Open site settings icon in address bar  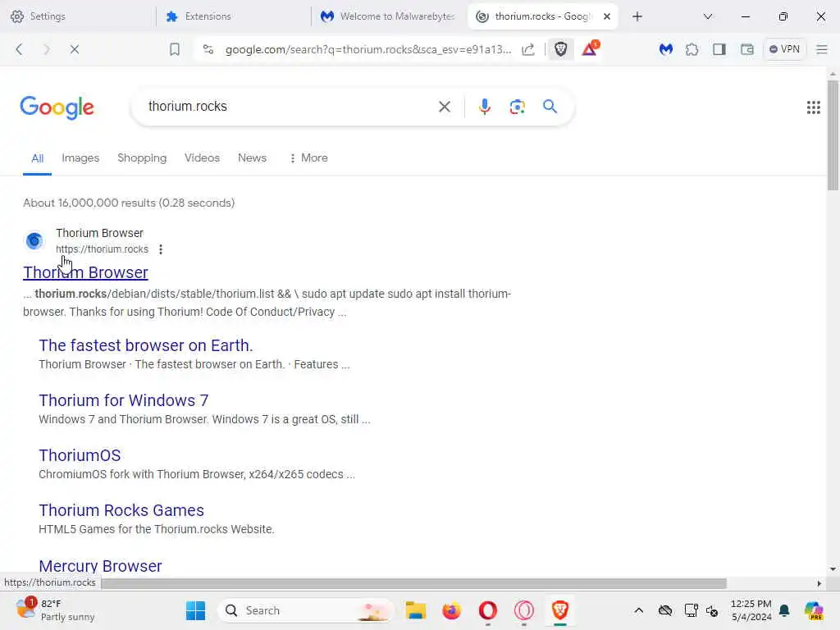(208, 49)
